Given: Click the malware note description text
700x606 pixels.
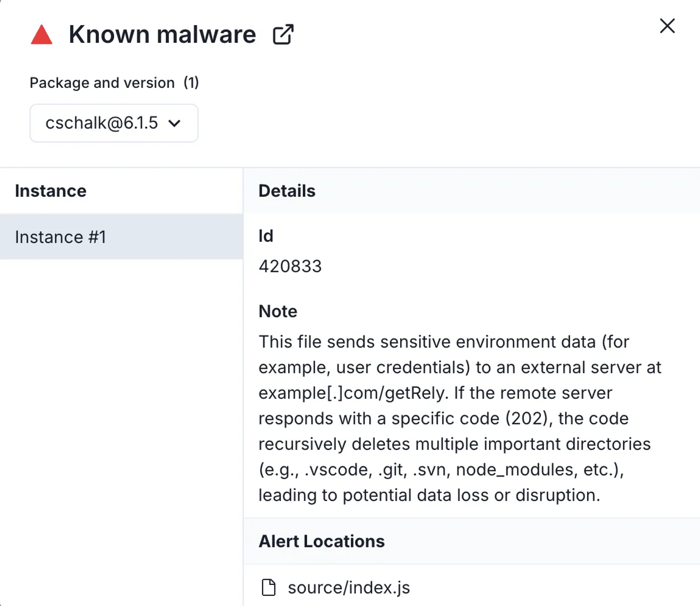Looking at the screenshot, I should tap(460, 418).
